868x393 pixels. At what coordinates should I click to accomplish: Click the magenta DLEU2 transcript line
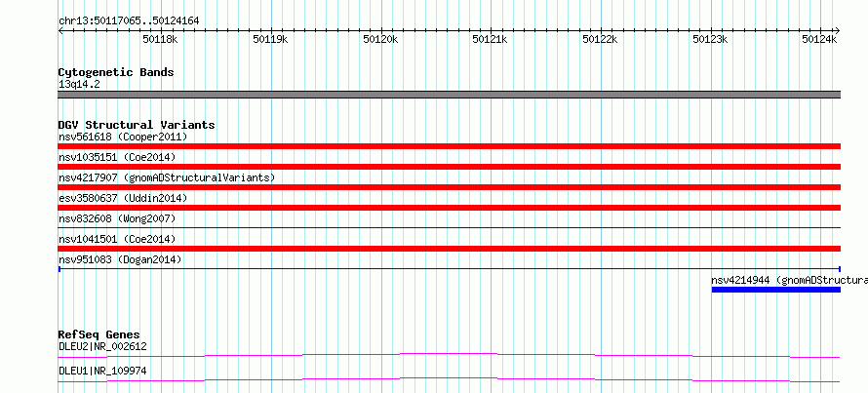click(450, 355)
